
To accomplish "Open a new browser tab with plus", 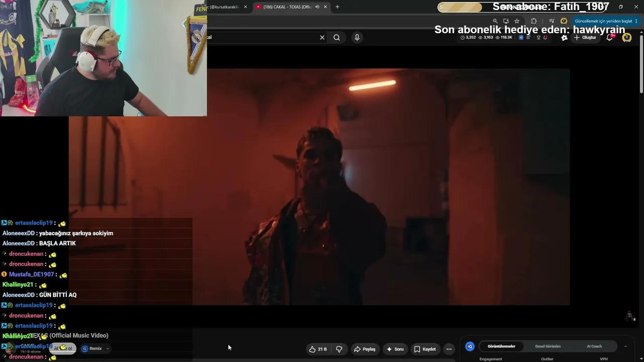I will (337, 7).
